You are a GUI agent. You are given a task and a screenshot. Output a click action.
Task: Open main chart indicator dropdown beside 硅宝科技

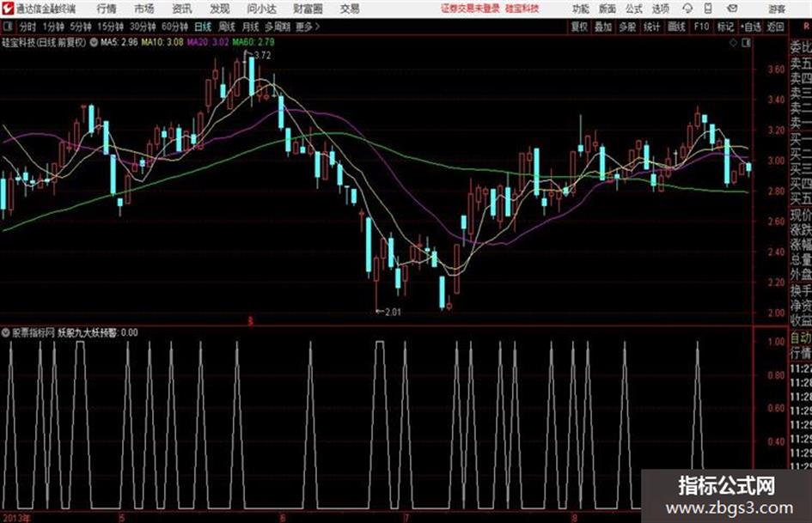click(x=94, y=42)
